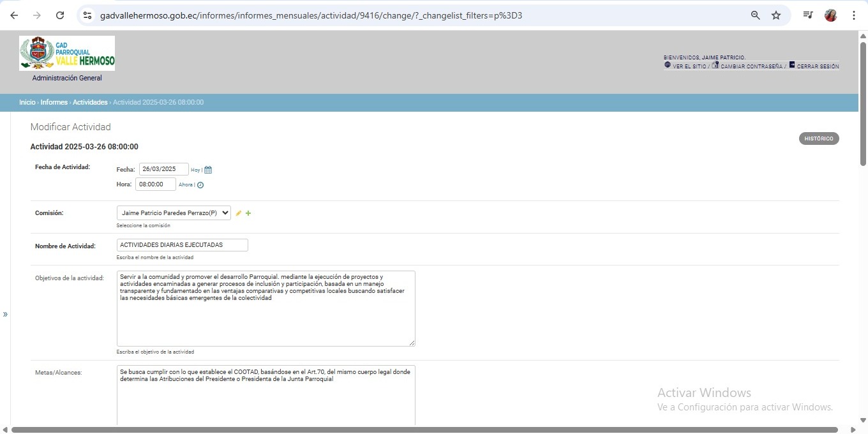Open the browser media control icon
This screenshot has height=434, width=868.
point(808,15)
